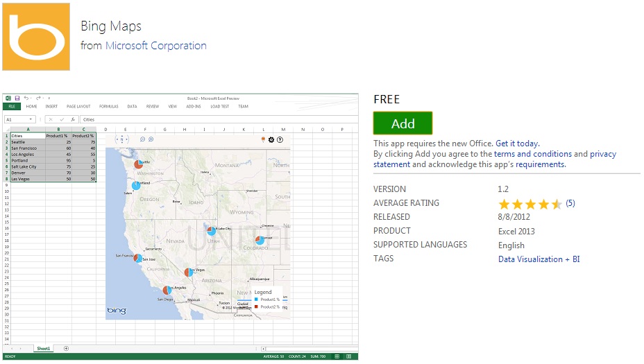Open the TEAM ribbon tab
This screenshot has width=644, height=364.
(x=243, y=106)
